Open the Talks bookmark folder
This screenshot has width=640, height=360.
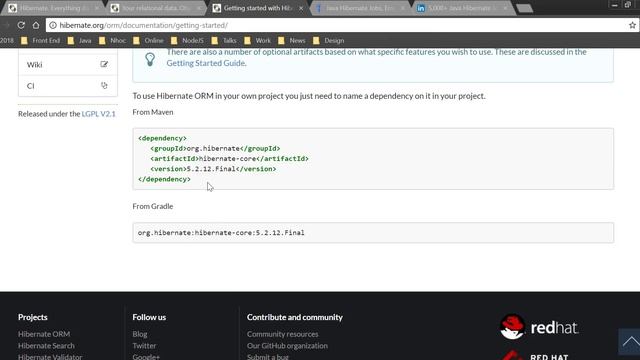[x=224, y=40]
